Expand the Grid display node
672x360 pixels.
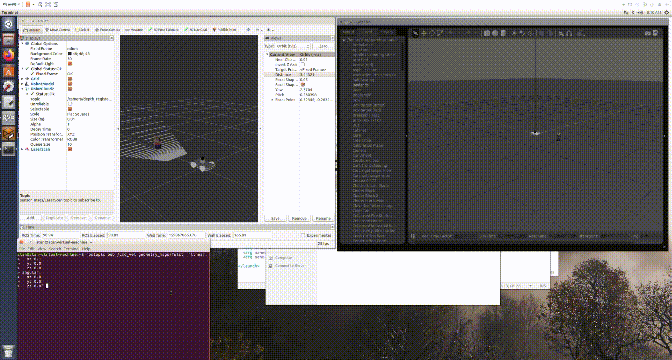22,79
